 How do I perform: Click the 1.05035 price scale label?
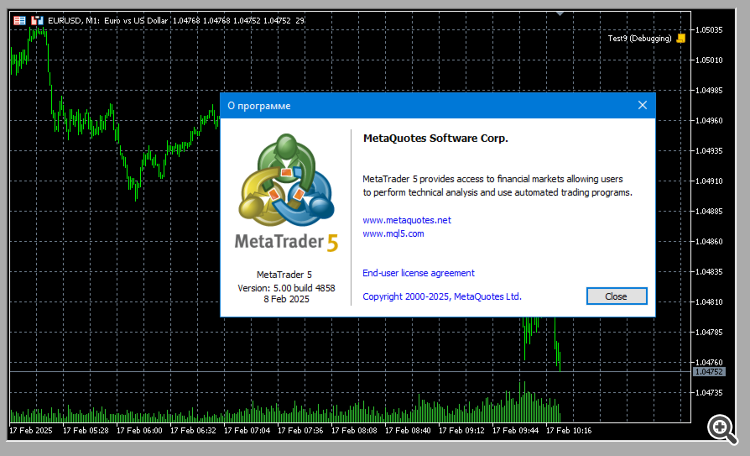[x=709, y=30]
